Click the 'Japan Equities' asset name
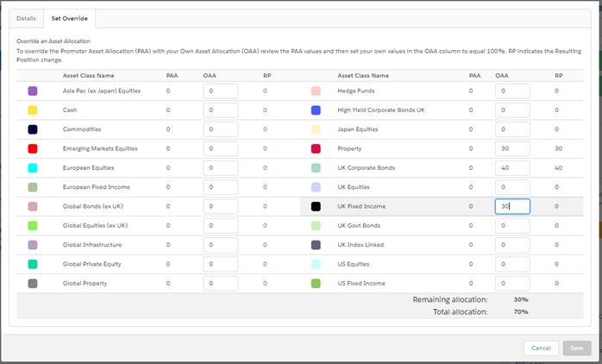This screenshot has width=602, height=364. pyautogui.click(x=358, y=129)
